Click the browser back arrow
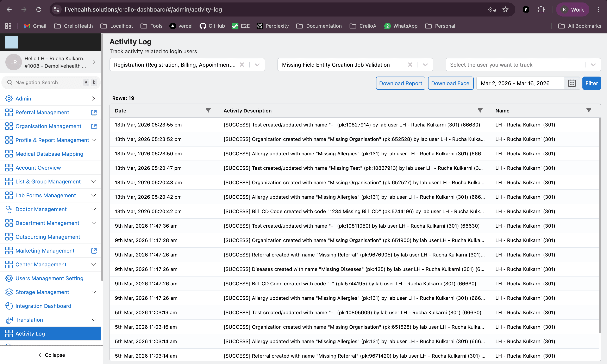Screen dimensions: 607x364 coord(9,9)
